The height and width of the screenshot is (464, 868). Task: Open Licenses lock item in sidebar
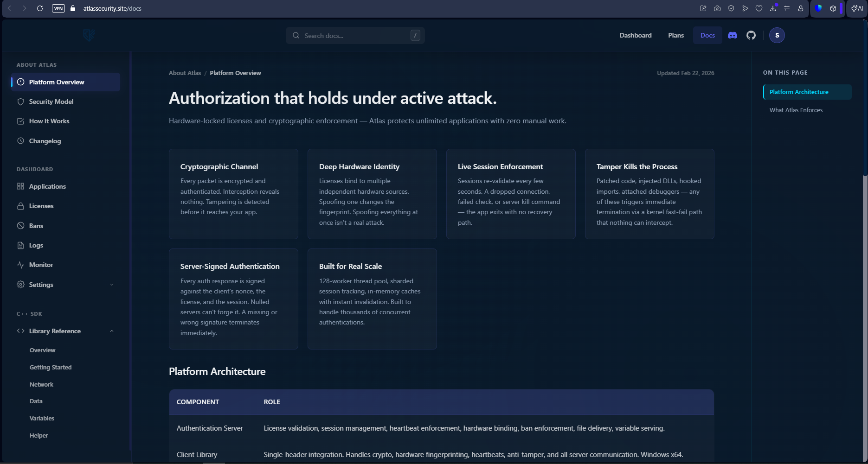(x=65, y=206)
